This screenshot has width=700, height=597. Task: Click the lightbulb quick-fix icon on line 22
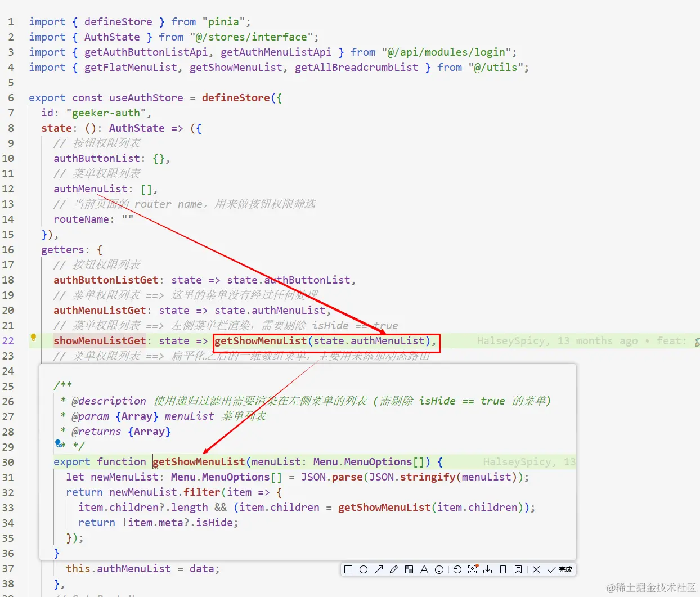point(33,338)
